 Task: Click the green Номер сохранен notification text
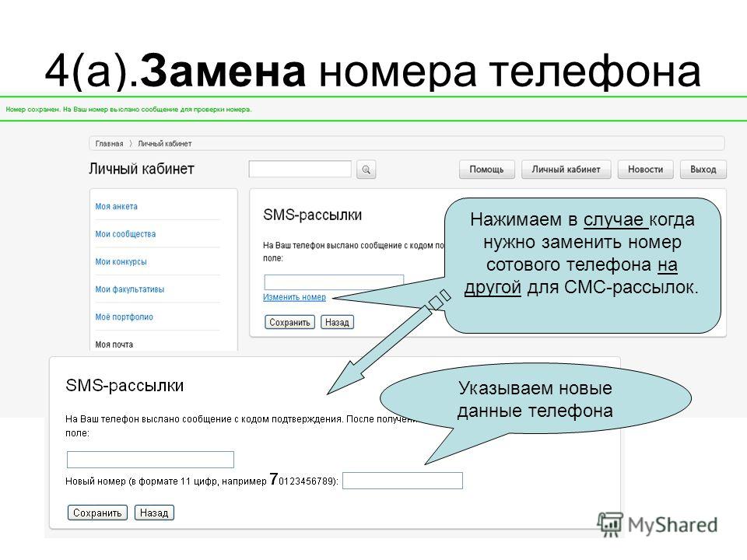pos(128,110)
